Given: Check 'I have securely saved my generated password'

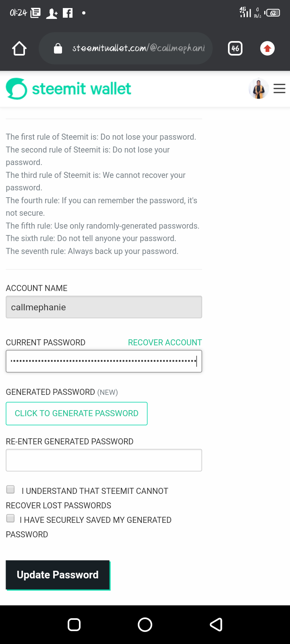Looking at the screenshot, I should point(10,518).
